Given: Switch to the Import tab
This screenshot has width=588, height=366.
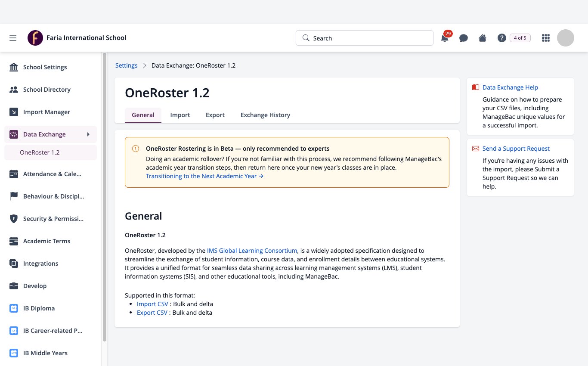Looking at the screenshot, I should (180, 115).
